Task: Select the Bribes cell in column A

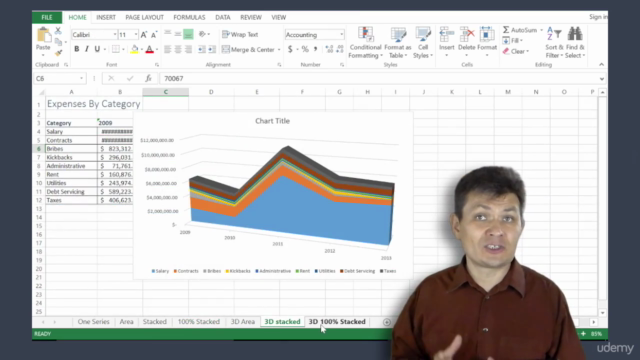Action: click(71, 149)
